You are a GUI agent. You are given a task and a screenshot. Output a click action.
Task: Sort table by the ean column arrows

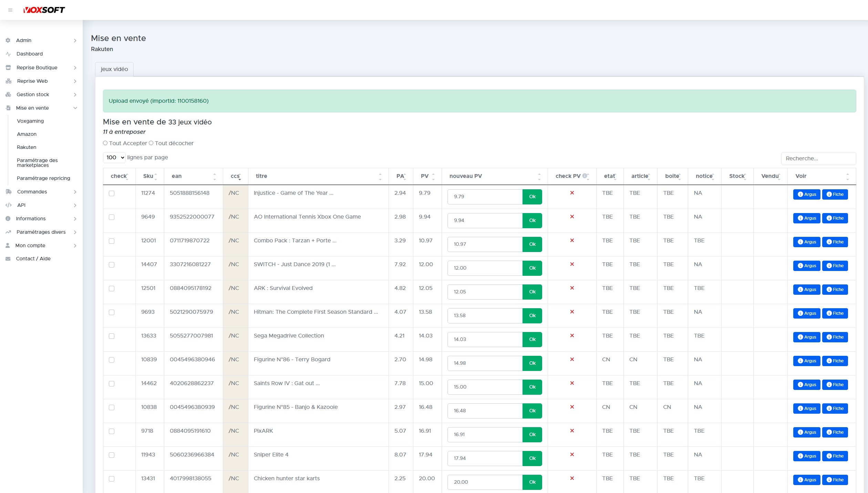(x=215, y=177)
